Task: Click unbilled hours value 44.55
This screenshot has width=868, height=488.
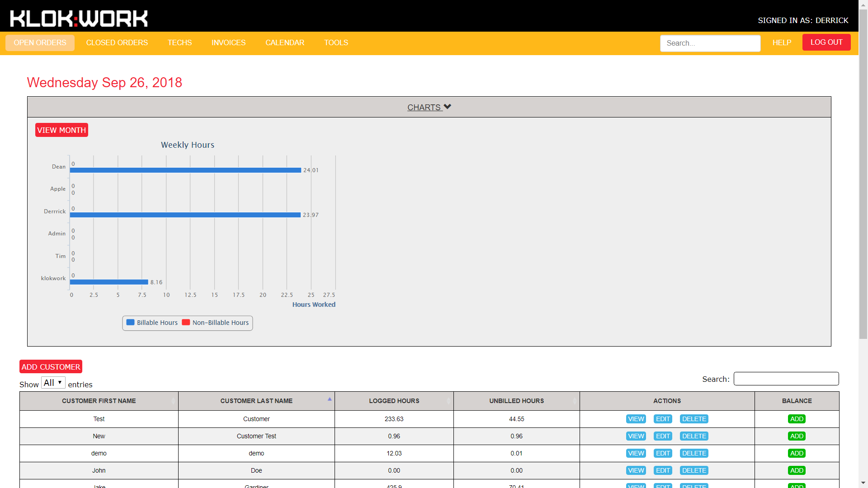Action: pyautogui.click(x=517, y=419)
